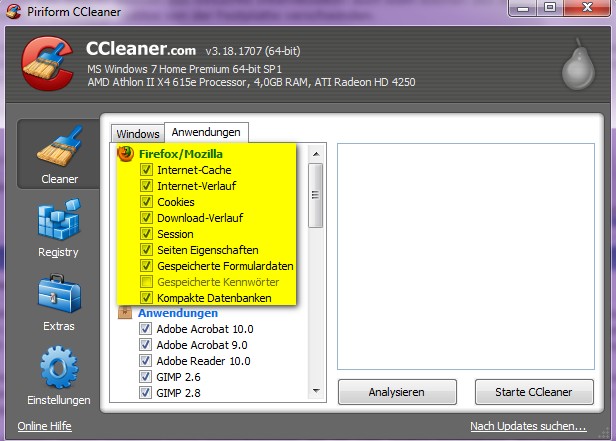Click the Cleaner label in sidebar
Screen dimensions: 616x441
60,179
